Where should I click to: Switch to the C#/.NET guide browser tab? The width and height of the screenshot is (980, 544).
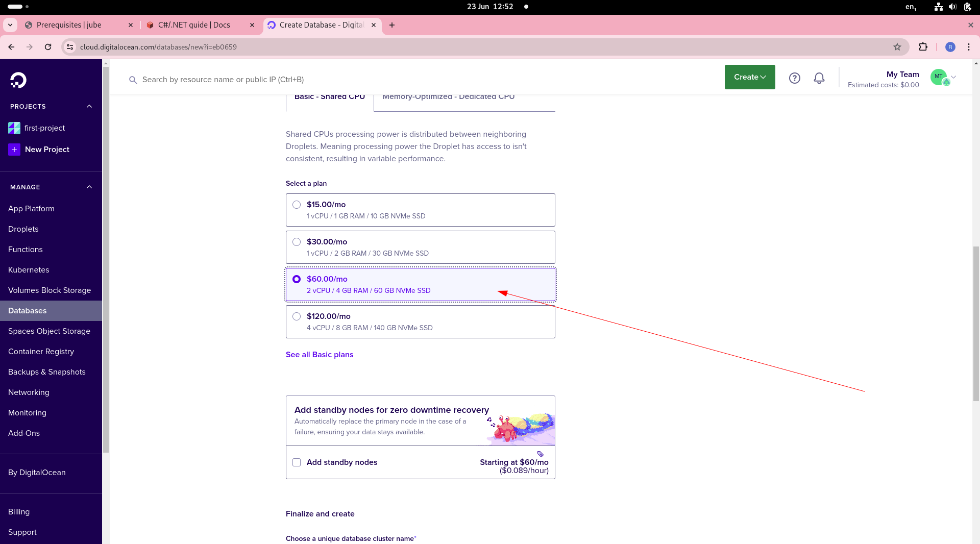point(200,25)
